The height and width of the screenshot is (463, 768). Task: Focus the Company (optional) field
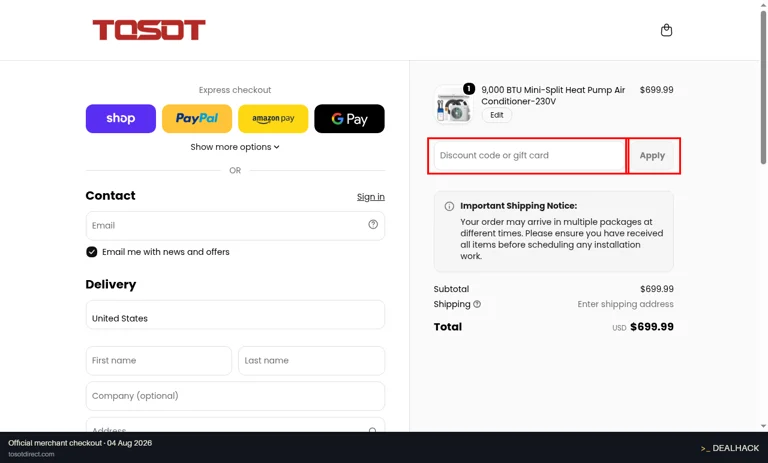(235, 396)
